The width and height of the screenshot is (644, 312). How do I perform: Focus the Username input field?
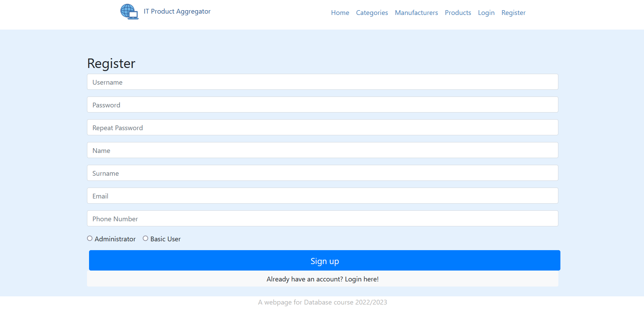[x=322, y=82]
